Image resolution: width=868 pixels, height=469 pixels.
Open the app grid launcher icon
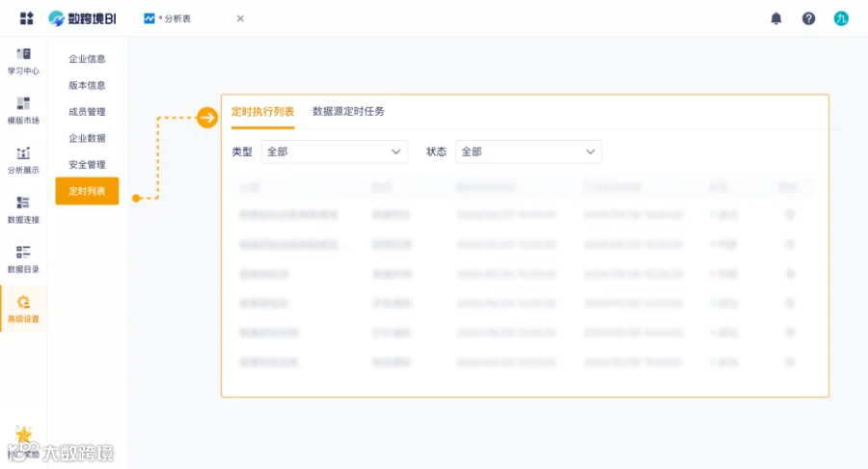27,18
